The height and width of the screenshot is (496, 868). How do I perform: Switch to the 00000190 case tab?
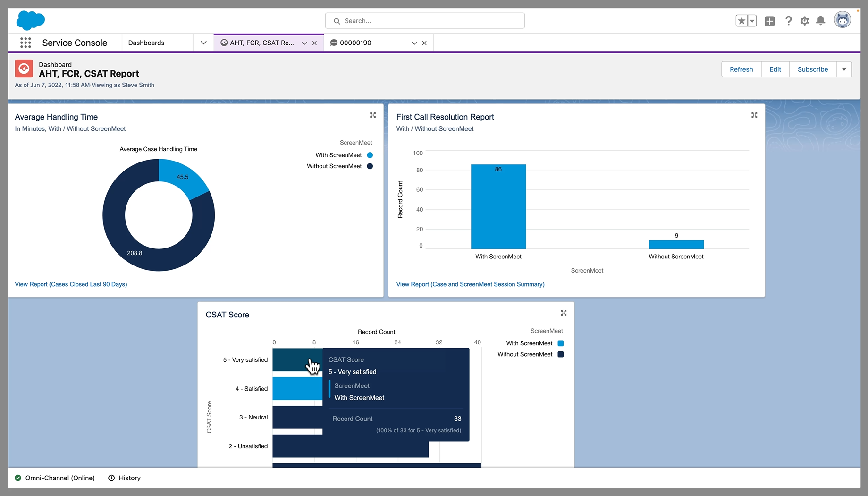click(355, 43)
